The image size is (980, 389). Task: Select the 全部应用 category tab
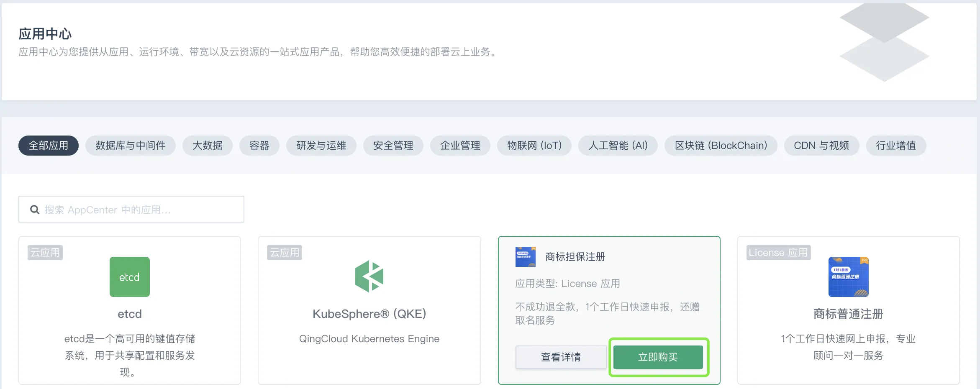pos(49,146)
